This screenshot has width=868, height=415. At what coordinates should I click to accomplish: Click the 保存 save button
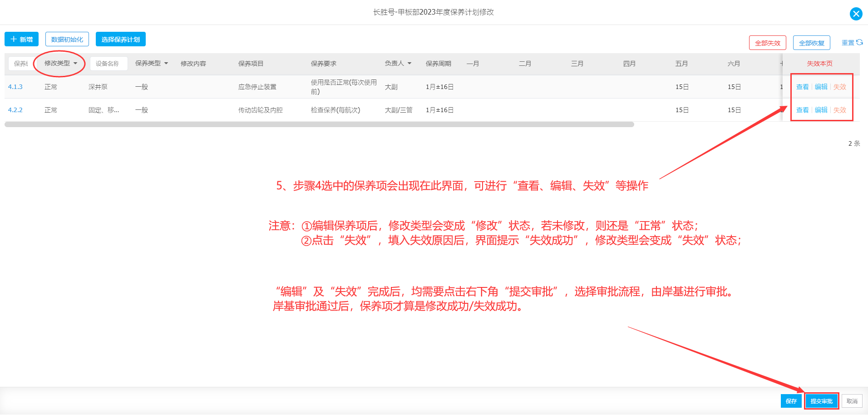[791, 401]
